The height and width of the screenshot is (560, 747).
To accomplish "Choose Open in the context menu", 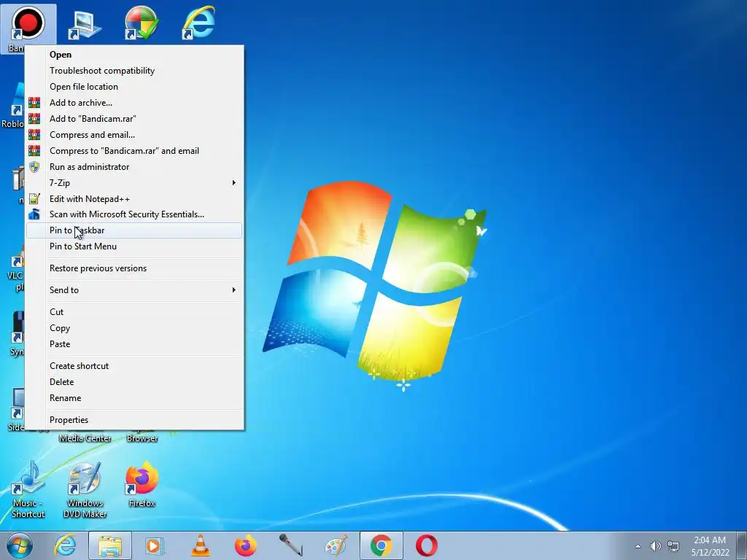I will [134, 55].
